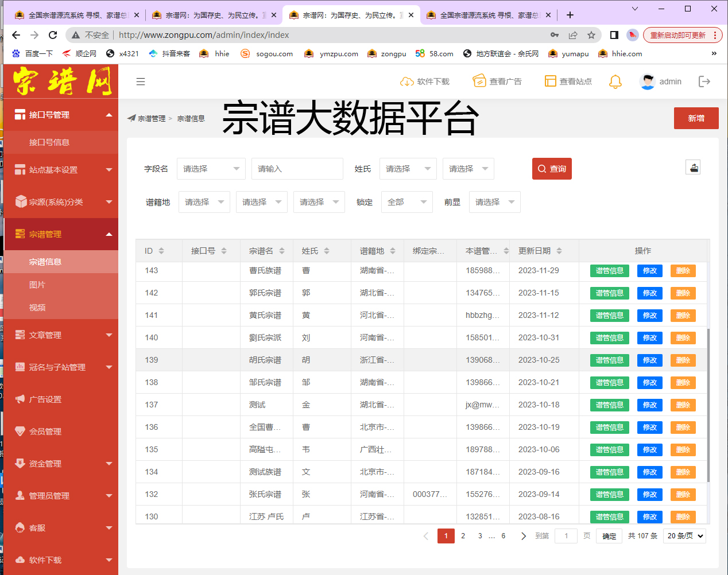Image resolution: width=728 pixels, height=575 pixels.
Task: Select 管理员管理 in the sidebar
Action: tap(59, 495)
